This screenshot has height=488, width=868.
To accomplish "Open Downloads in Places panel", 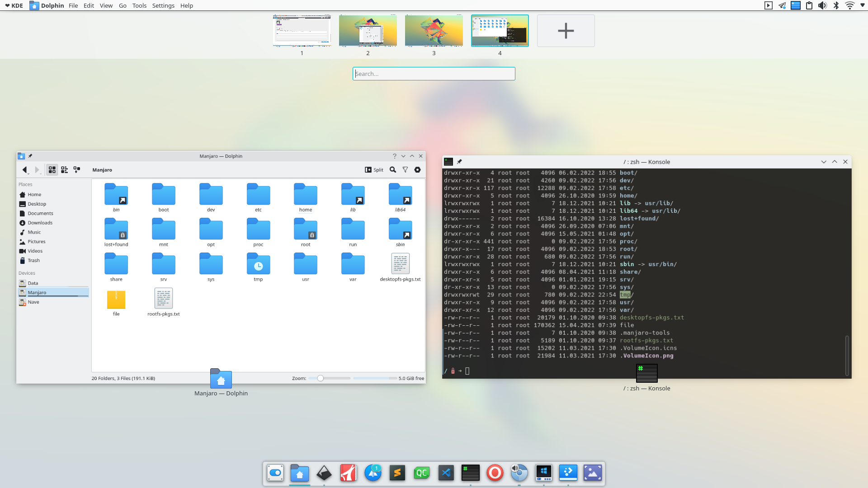I will pos(53,223).
